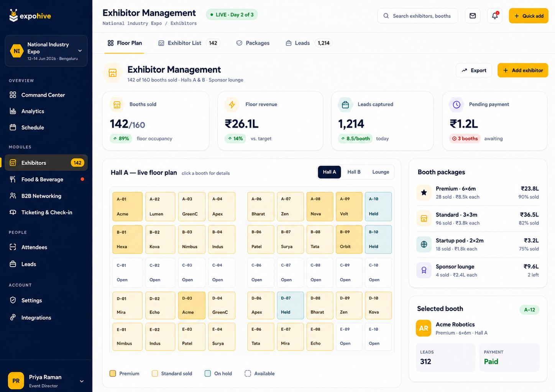555x392 pixels.
Task: Click the Premium package star icon
Action: (424, 192)
